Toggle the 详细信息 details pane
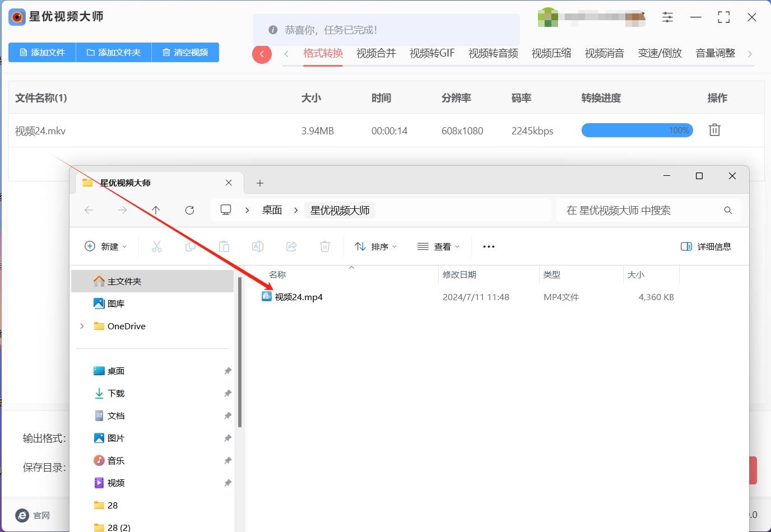The width and height of the screenshot is (771, 532). [706, 246]
